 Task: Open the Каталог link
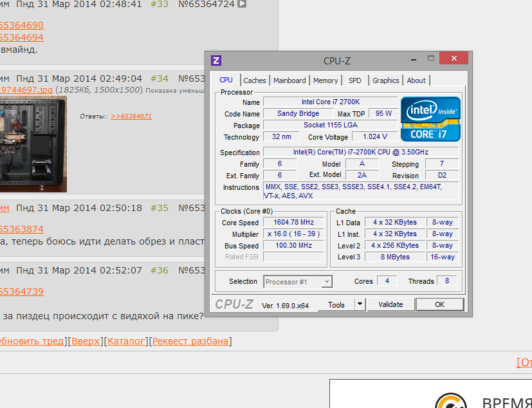(x=126, y=341)
